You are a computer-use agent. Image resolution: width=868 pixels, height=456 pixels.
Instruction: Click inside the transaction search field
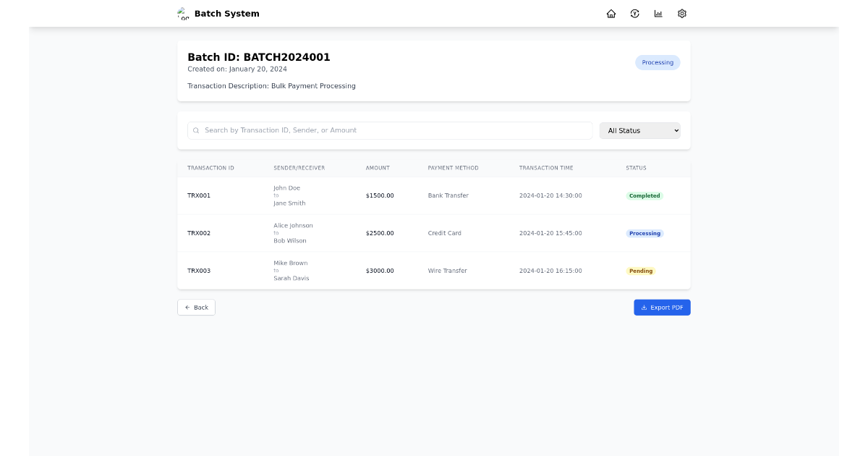[391, 130]
